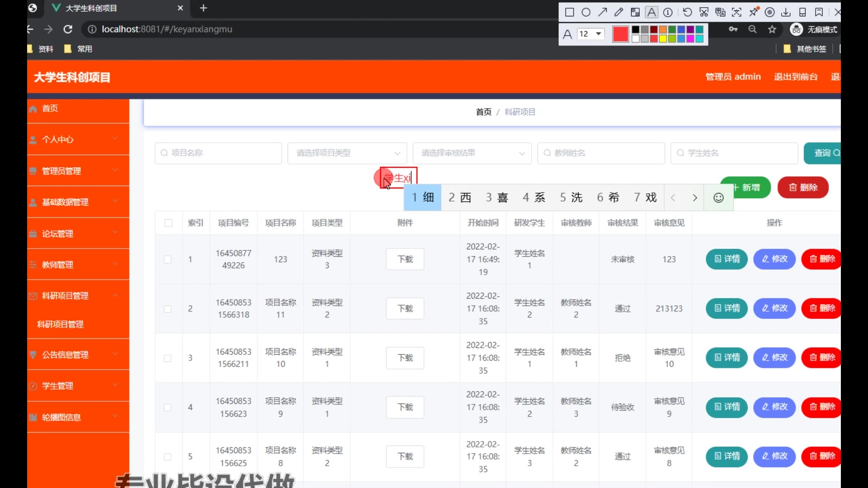
Task: Save screenshot with download icon
Action: [786, 12]
